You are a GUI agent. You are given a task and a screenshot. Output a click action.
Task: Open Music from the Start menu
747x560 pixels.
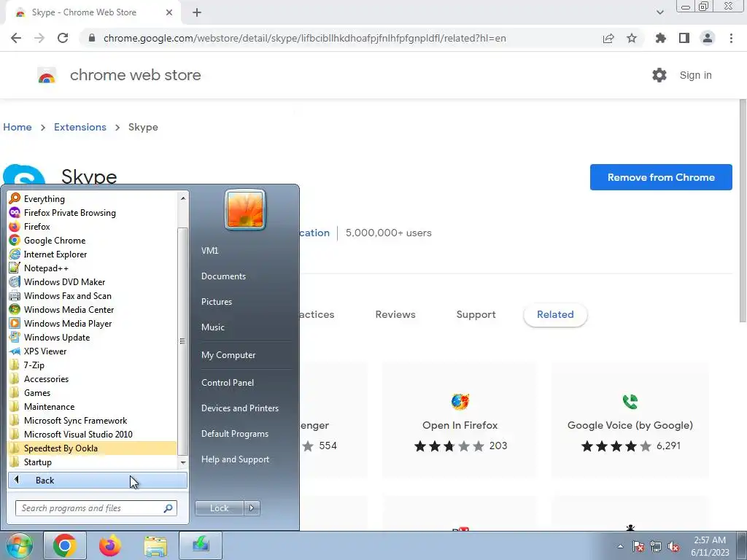[x=212, y=327]
